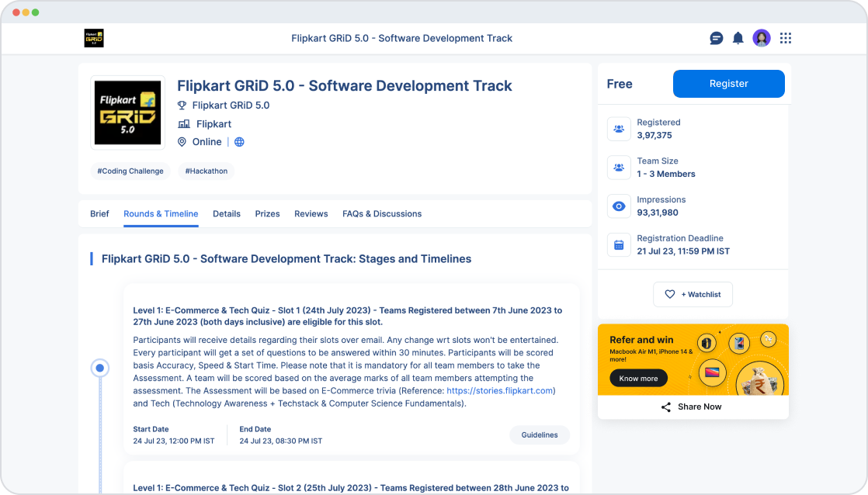Open the Details tab
The width and height of the screenshot is (868, 495).
coord(227,213)
